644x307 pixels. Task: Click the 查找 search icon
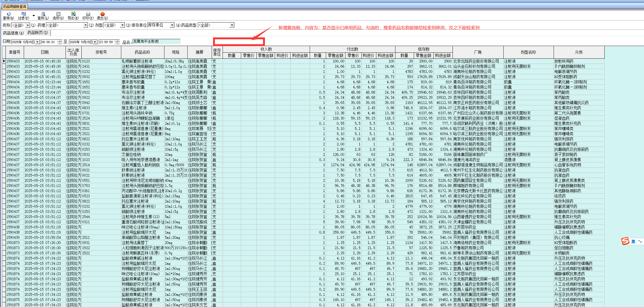tap(43, 14)
